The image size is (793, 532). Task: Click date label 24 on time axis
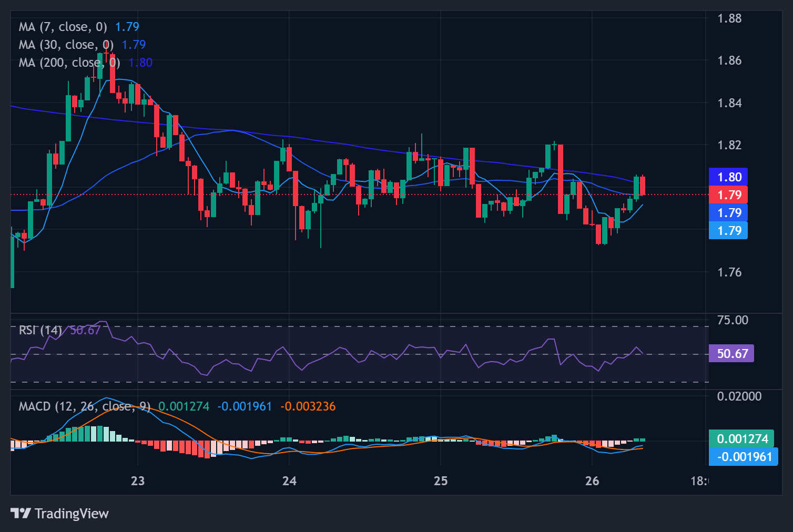click(x=289, y=481)
